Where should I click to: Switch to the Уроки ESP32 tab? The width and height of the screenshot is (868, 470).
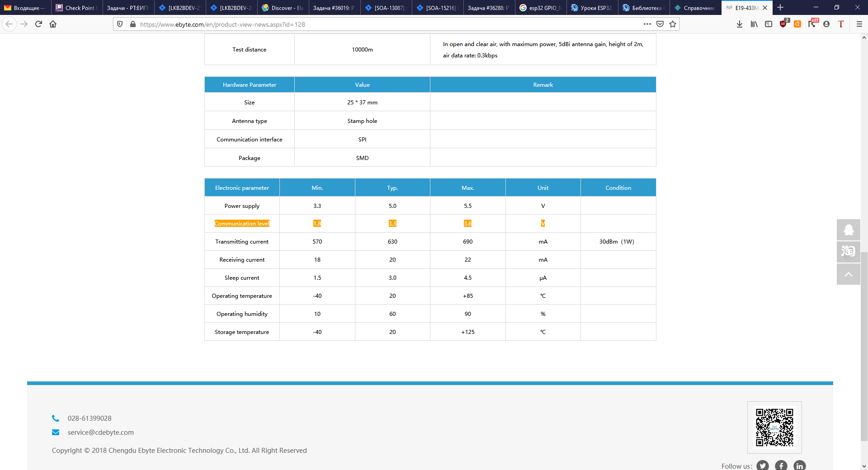(592, 8)
